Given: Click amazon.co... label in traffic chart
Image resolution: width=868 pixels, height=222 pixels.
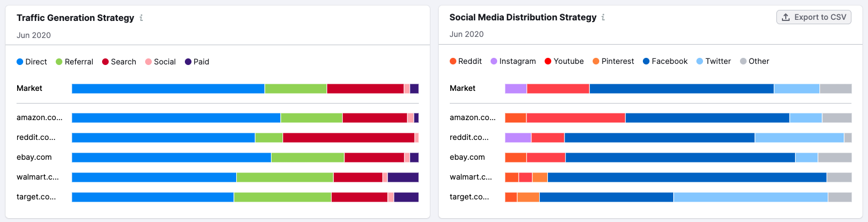Looking at the screenshot, I should coord(39,117).
